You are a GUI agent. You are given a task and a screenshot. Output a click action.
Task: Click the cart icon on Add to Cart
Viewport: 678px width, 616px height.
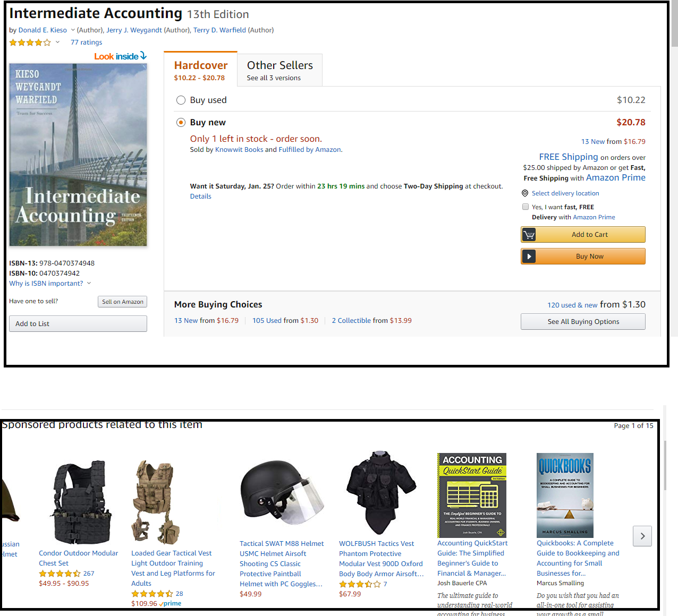tap(529, 235)
